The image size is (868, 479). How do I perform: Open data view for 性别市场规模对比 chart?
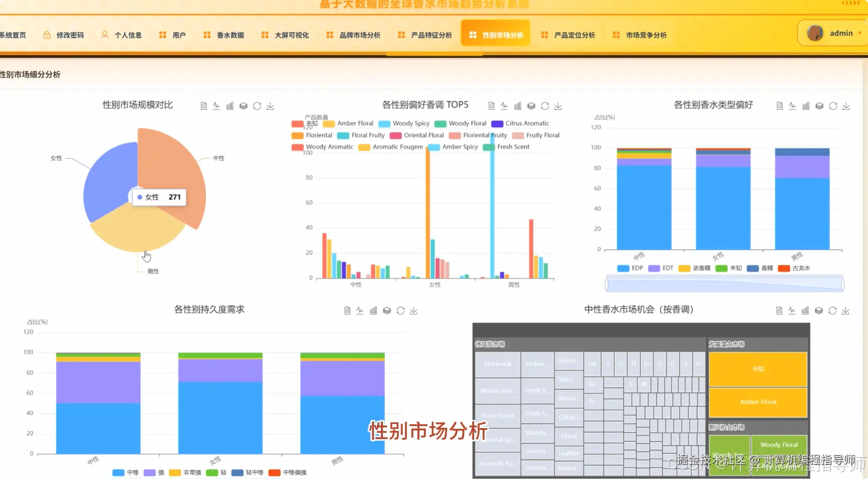pos(204,105)
